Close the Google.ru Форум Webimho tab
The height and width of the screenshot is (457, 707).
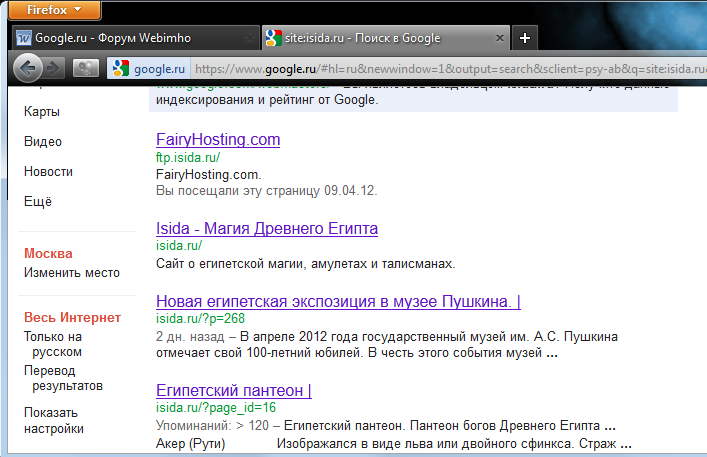click(249, 38)
